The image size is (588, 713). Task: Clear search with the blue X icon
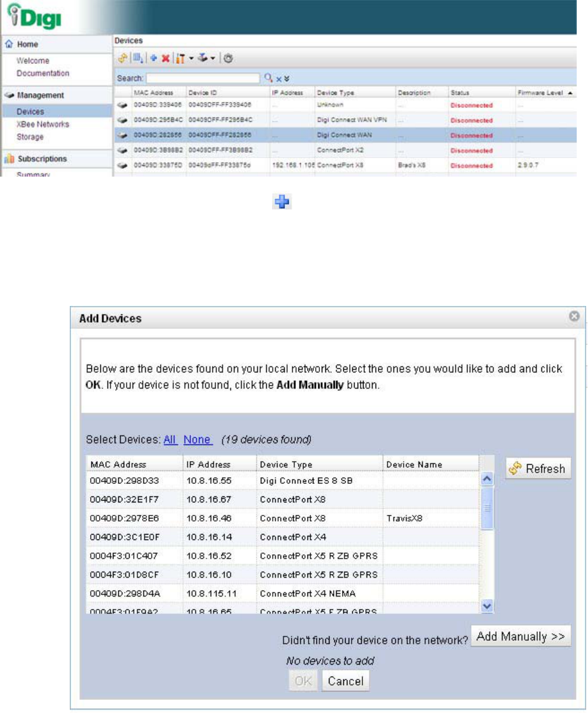coord(279,79)
